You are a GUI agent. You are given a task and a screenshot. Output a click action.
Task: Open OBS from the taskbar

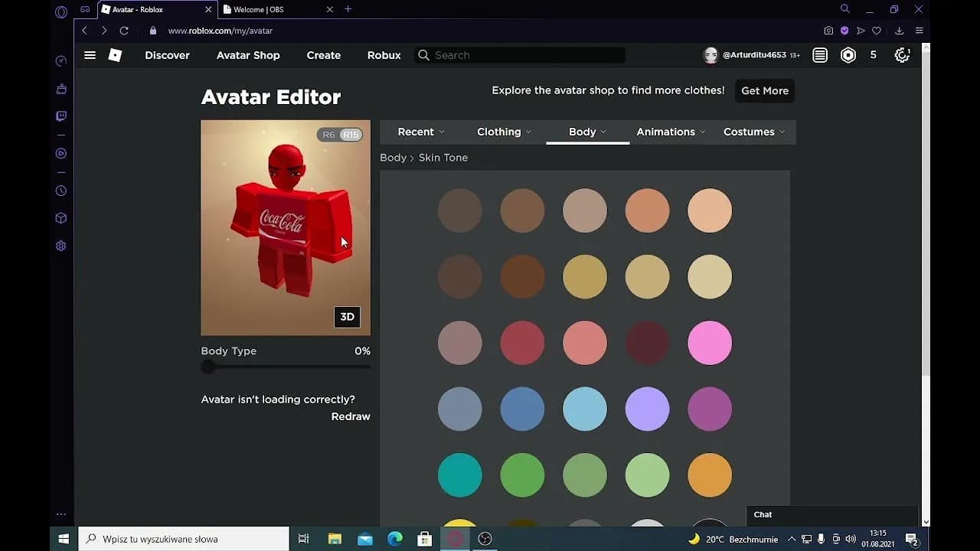[485, 539]
